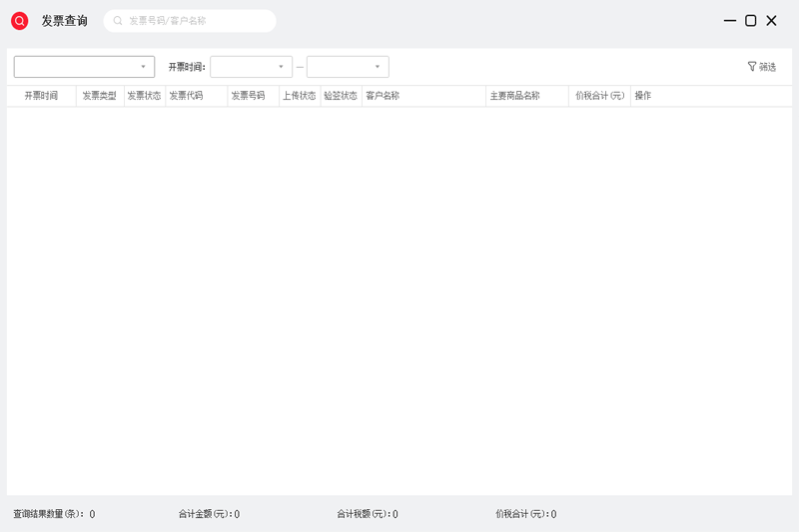
Task: Close the 发票查询 window
Action: (771, 21)
